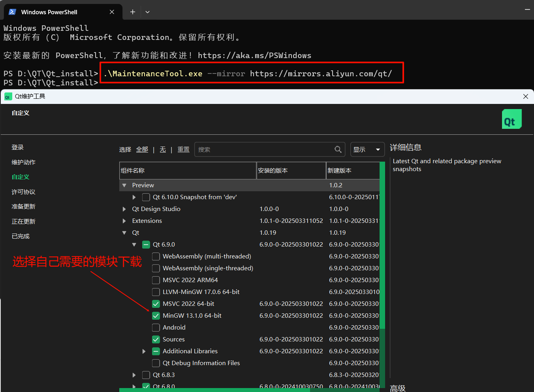Click Extensions installed version 1.0.1-0-202503311052
This screenshot has width=534, height=392.
[291, 221]
